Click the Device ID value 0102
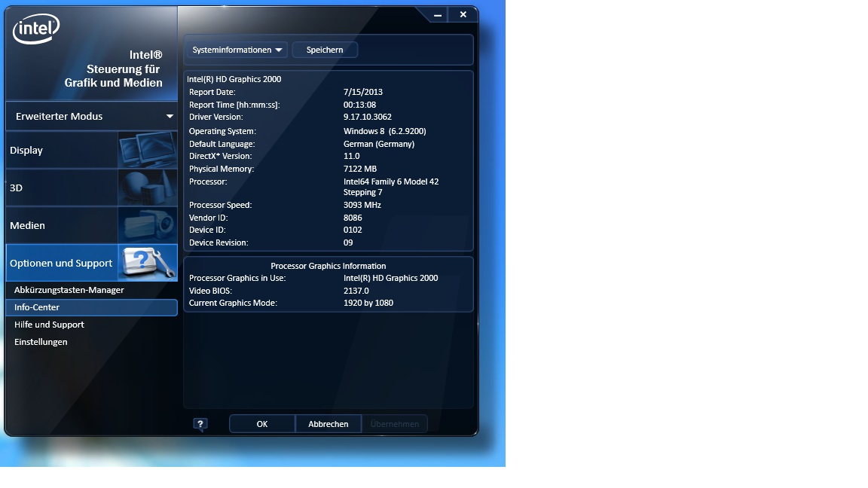Screen dimensions: 868x488 [x=353, y=230]
